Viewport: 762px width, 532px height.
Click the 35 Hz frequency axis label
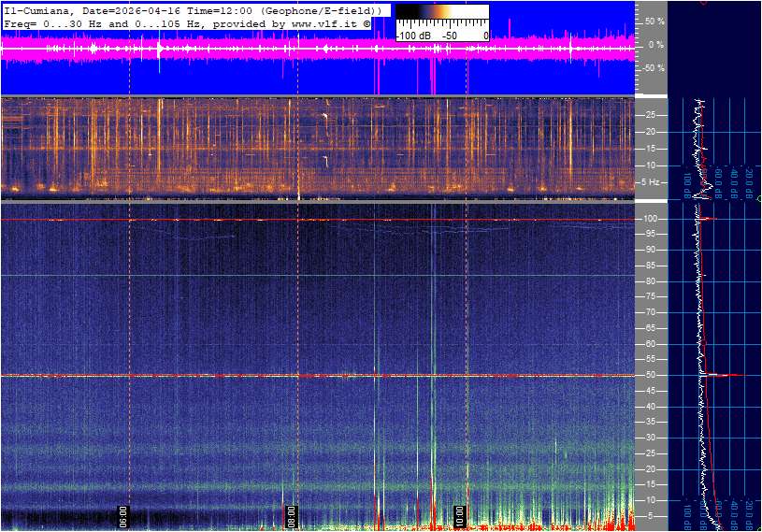[x=650, y=423]
